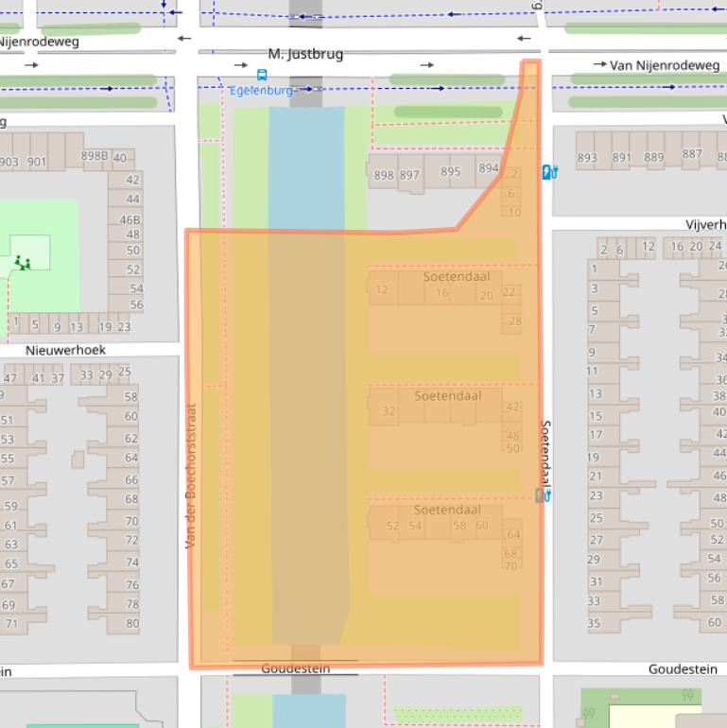Click house number 895 building

(450, 172)
